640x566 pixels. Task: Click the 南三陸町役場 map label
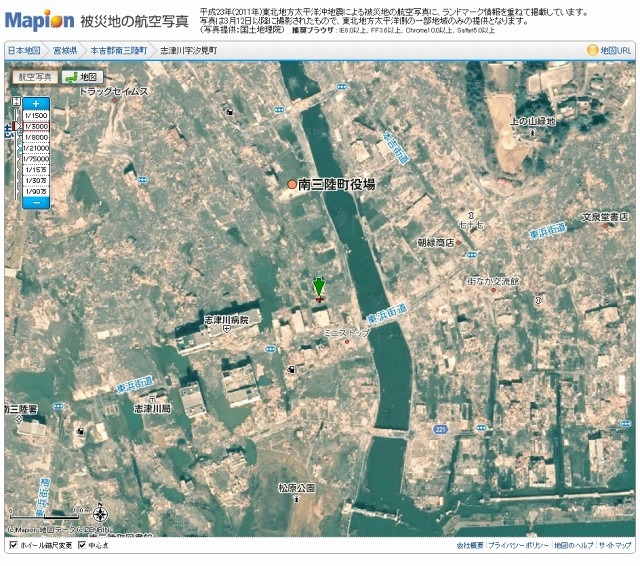pyautogui.click(x=336, y=184)
